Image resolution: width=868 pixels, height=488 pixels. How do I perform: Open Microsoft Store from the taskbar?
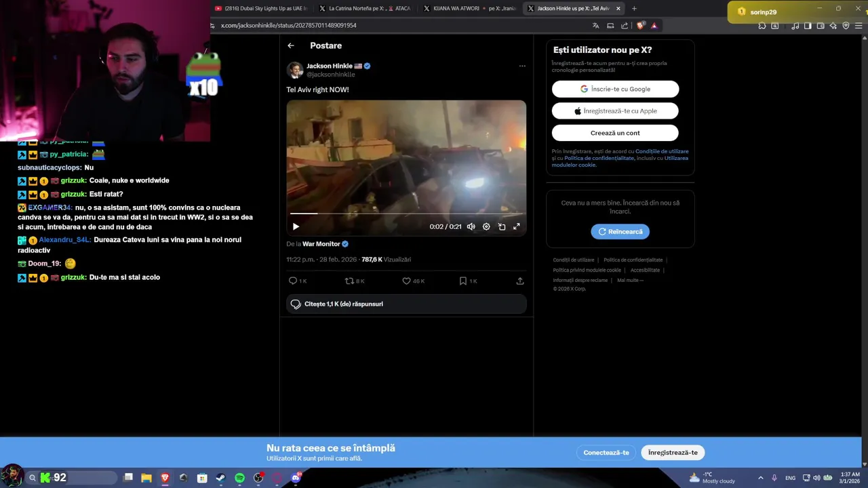(x=202, y=478)
